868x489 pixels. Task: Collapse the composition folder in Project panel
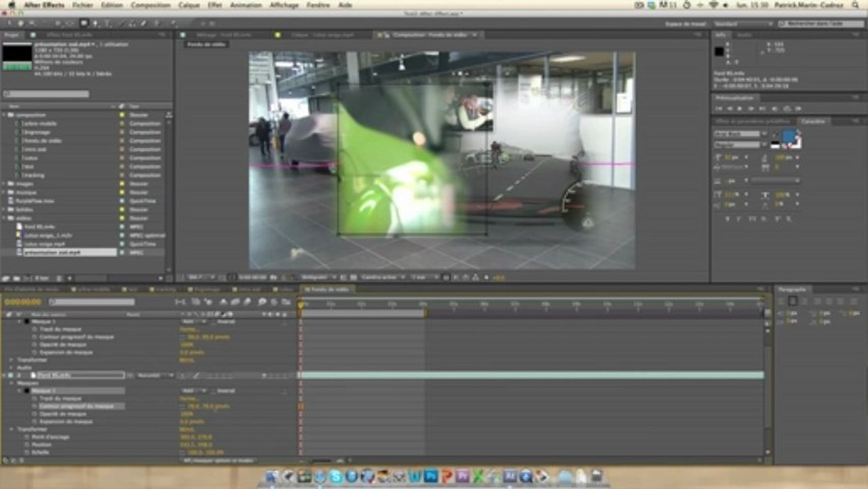click(x=4, y=115)
